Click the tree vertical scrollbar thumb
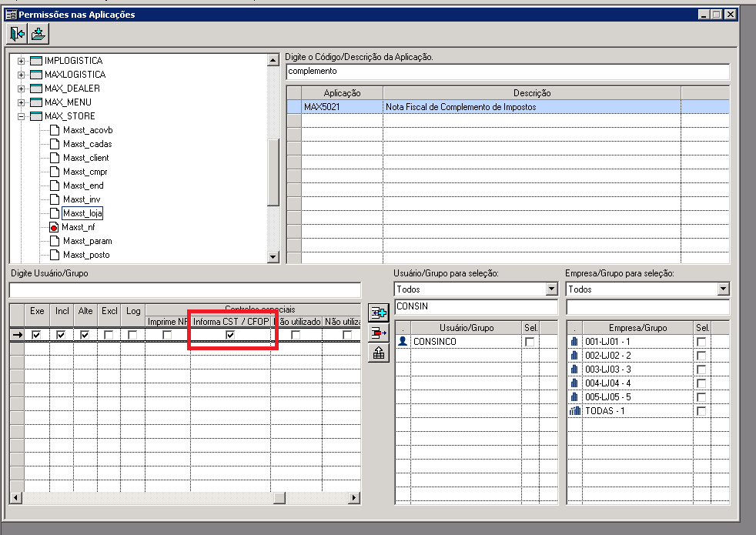This screenshot has height=535, width=756. pos(273,172)
